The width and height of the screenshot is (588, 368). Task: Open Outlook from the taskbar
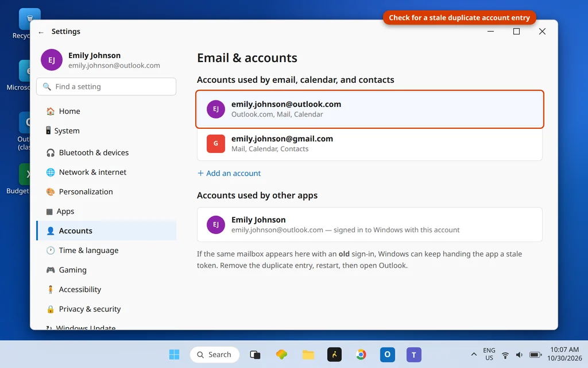coord(388,354)
